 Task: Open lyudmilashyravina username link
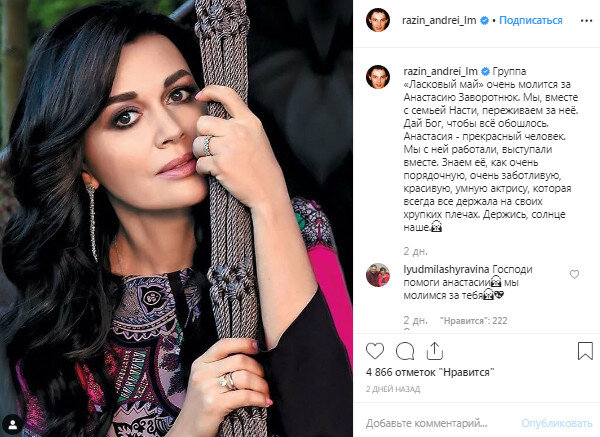point(446,269)
